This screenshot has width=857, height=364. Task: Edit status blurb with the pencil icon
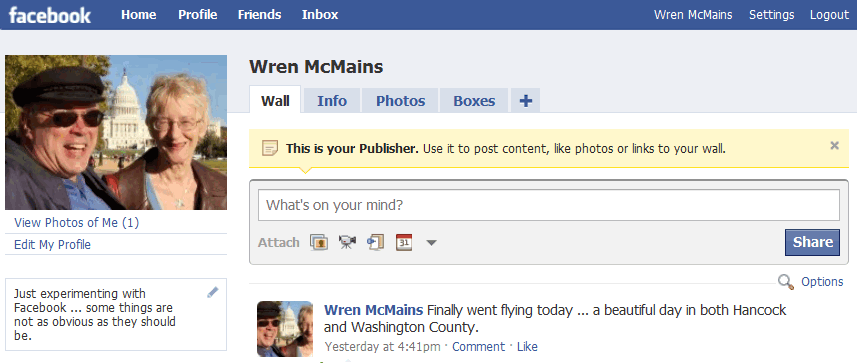213,293
